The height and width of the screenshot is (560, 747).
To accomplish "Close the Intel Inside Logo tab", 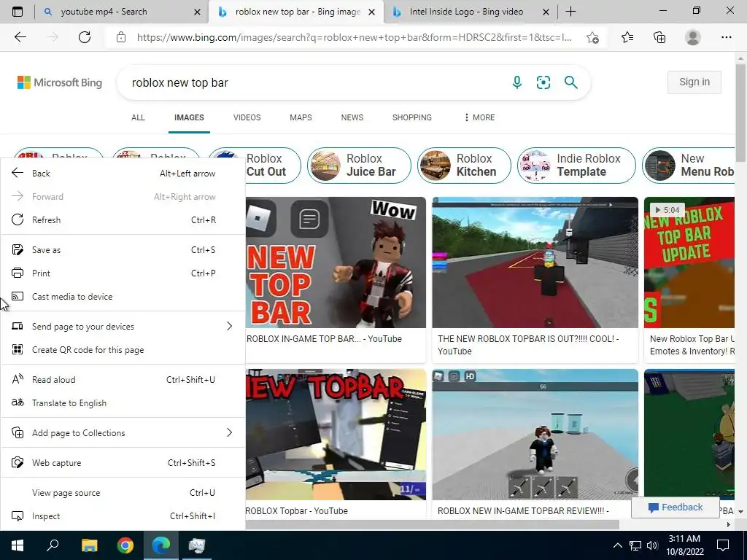I will tap(546, 12).
